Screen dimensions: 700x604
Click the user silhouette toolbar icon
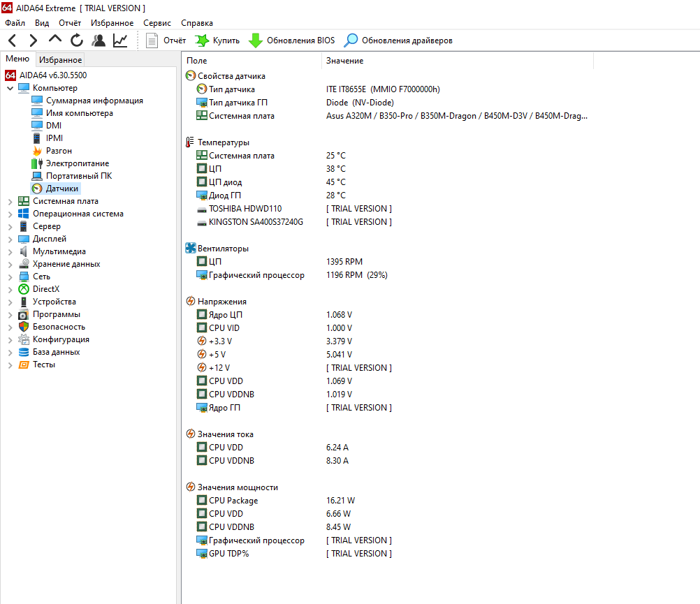coord(99,40)
